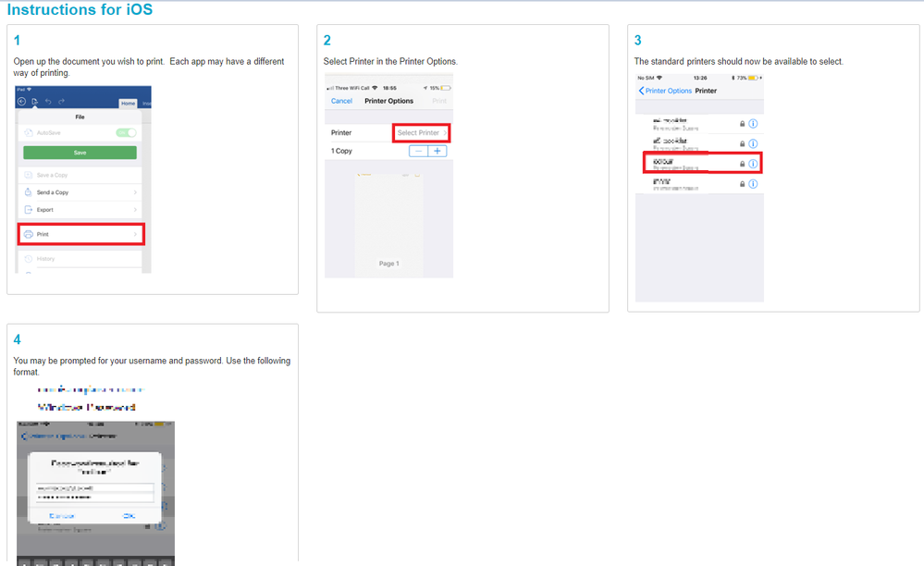This screenshot has height=566, width=924.
Task: Expand the Send a Copy chevron
Action: [135, 192]
